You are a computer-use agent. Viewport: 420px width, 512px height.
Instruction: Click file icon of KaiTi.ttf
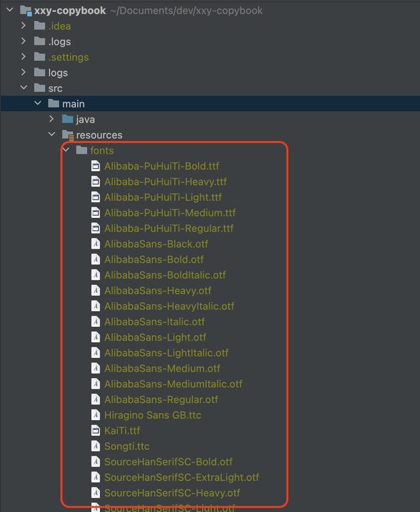pos(96,431)
